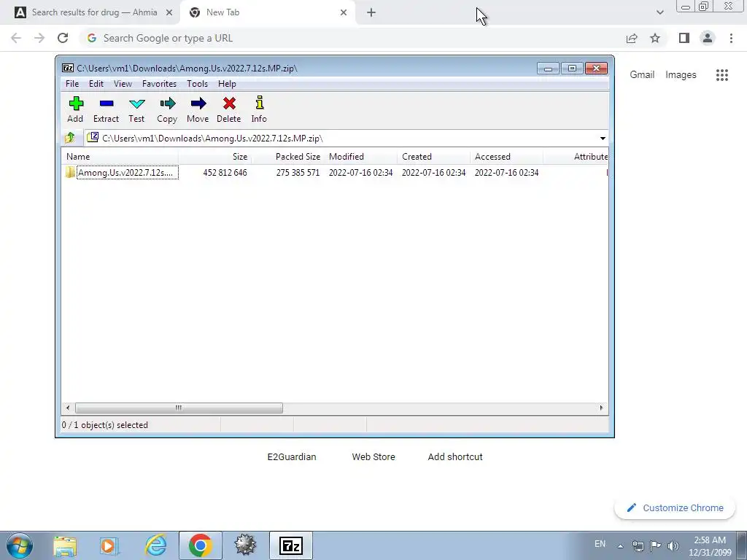Open the Favorites menu
747x560 pixels.
coord(159,84)
